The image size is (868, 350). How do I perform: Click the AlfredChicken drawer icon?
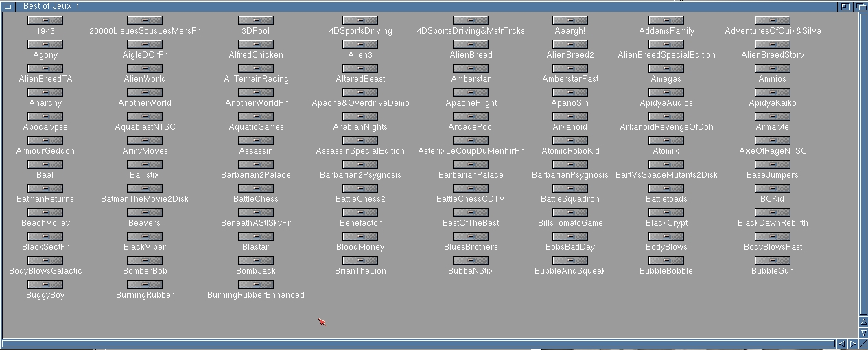[x=256, y=45]
